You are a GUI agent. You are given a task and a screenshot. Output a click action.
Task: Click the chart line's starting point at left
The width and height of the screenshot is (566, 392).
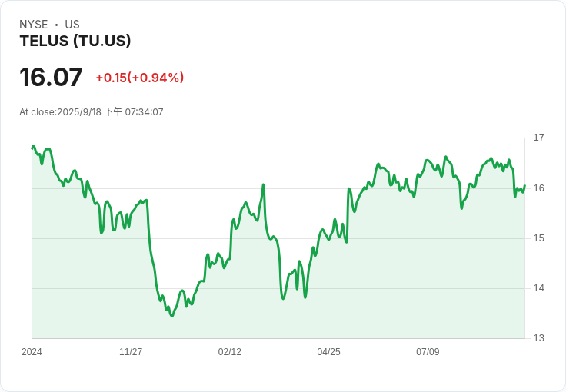[32, 147]
